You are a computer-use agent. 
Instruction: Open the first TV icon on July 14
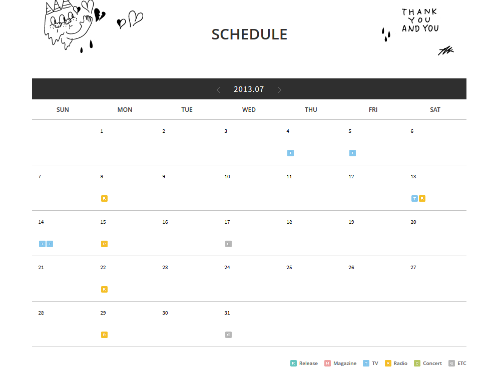(42, 244)
